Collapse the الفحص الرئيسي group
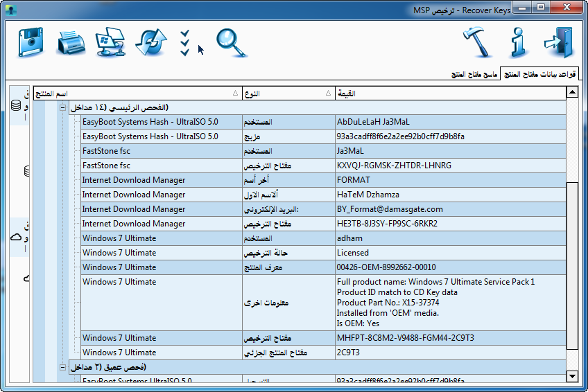This screenshot has height=392, width=588. click(x=62, y=107)
